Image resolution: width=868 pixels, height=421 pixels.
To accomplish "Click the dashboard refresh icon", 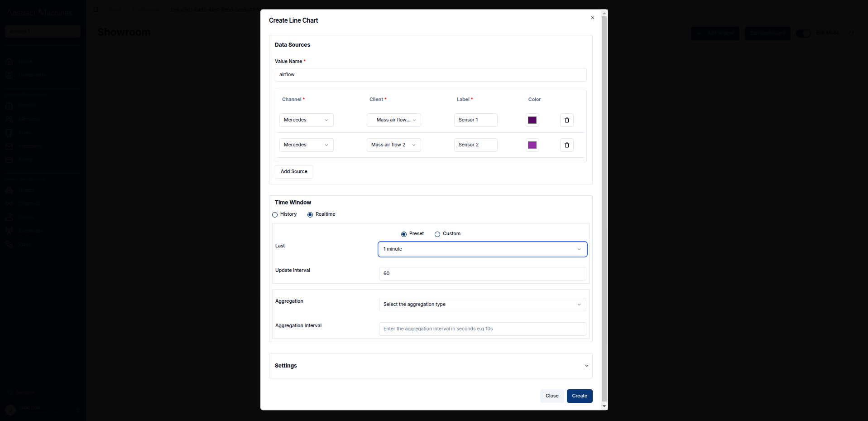I will click(x=851, y=33).
